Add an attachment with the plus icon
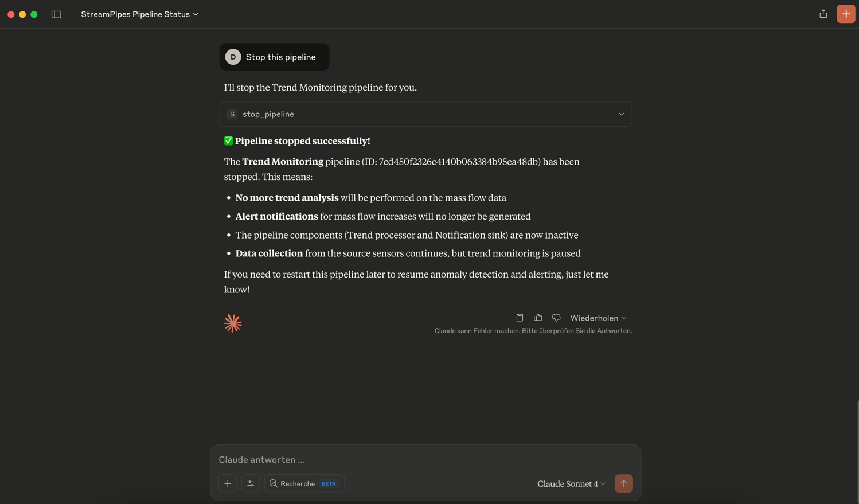859x504 pixels. coord(228,483)
